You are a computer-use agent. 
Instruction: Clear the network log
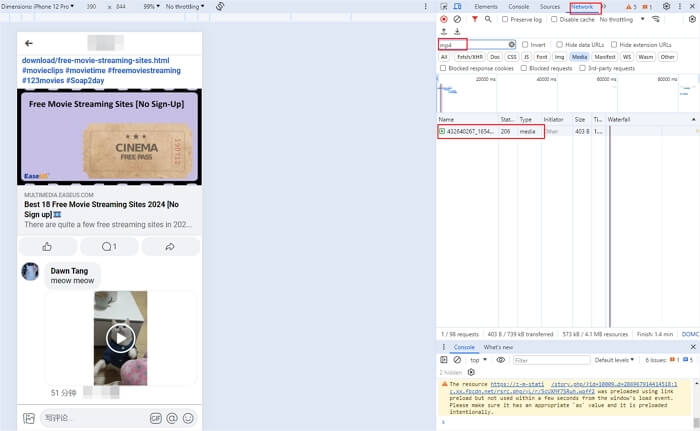[x=457, y=19]
